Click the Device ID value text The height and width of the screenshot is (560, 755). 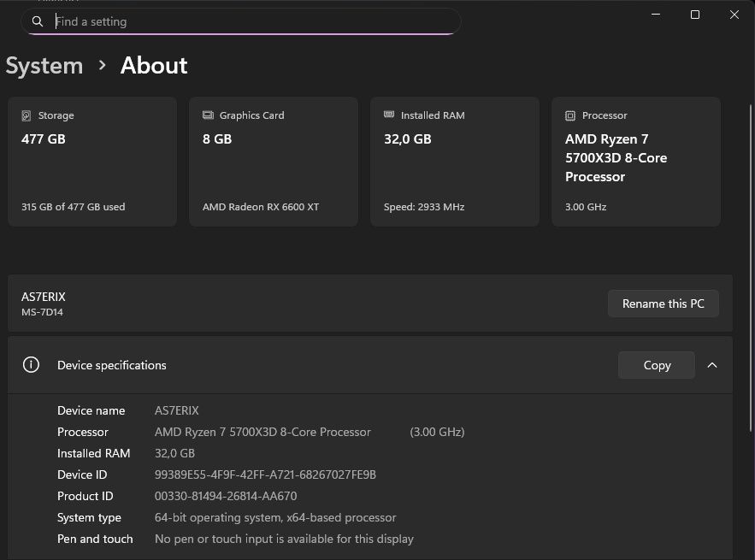coord(265,475)
